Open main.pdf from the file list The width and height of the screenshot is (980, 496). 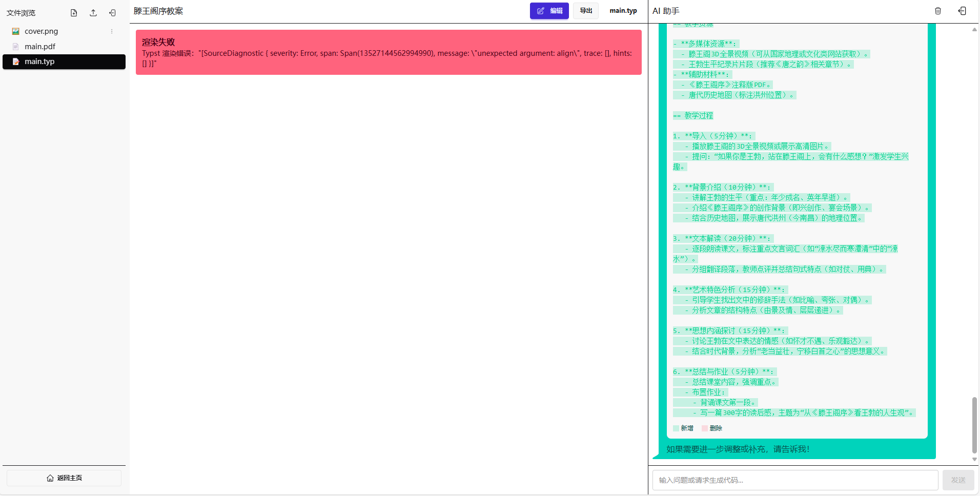pos(40,47)
